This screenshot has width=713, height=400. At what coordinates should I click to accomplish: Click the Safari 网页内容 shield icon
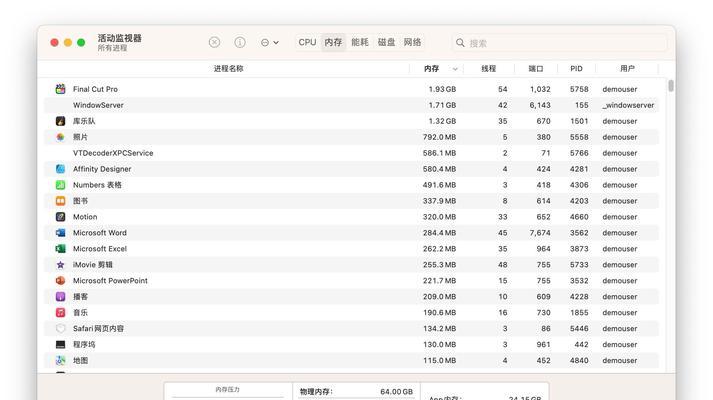click(60, 328)
